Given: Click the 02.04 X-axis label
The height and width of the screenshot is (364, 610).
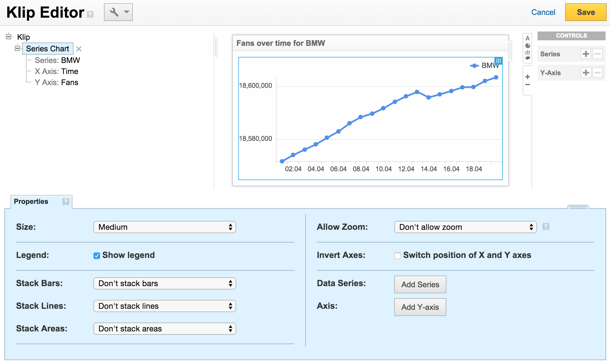Looking at the screenshot, I should click(293, 169).
